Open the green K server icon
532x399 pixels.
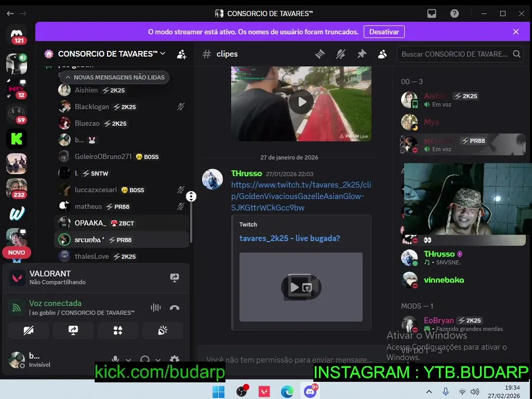pyautogui.click(x=17, y=139)
